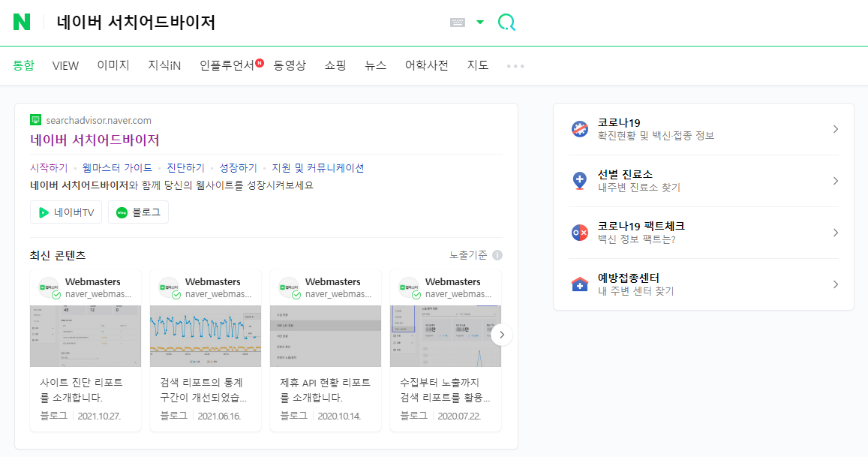Click the 네이버TV channel button

pos(66,212)
